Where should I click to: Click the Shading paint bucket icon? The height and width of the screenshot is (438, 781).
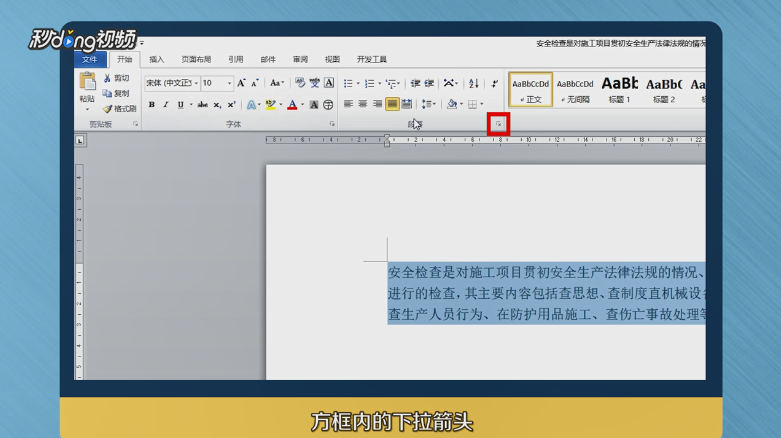pos(452,104)
